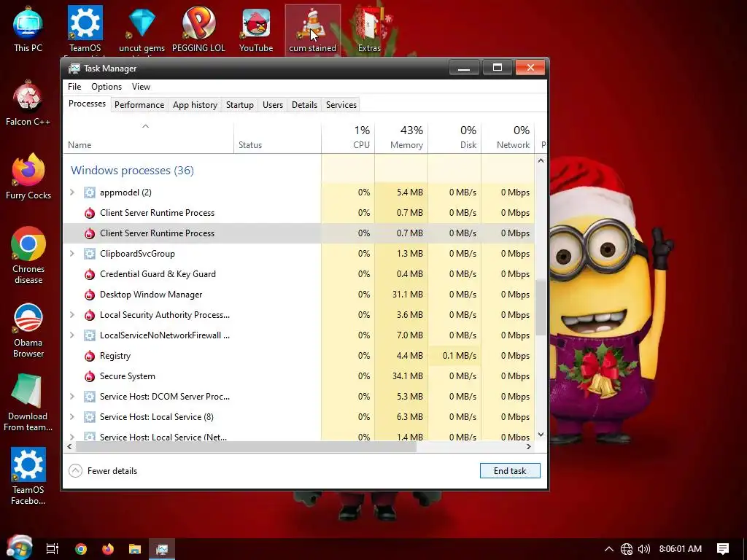
Task: Open This PC desktop icon
Action: click(x=28, y=29)
